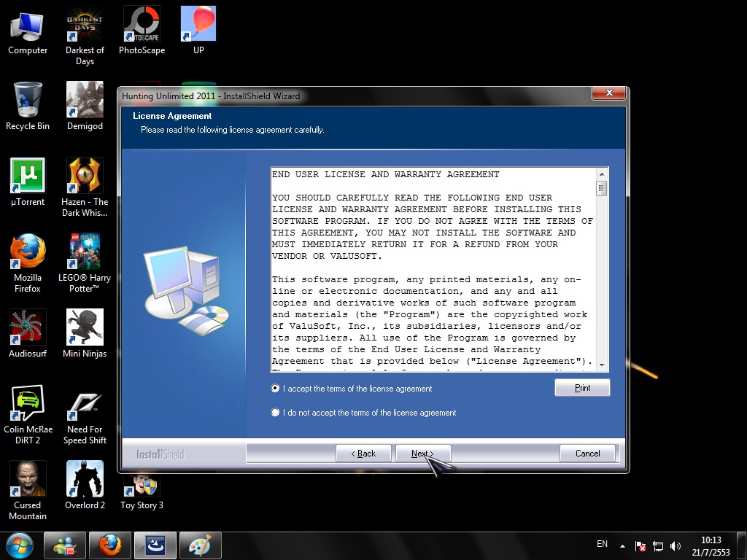Screen dimensions: 747x560
Task: Launch the Demigod game shortcut
Action: click(85, 106)
